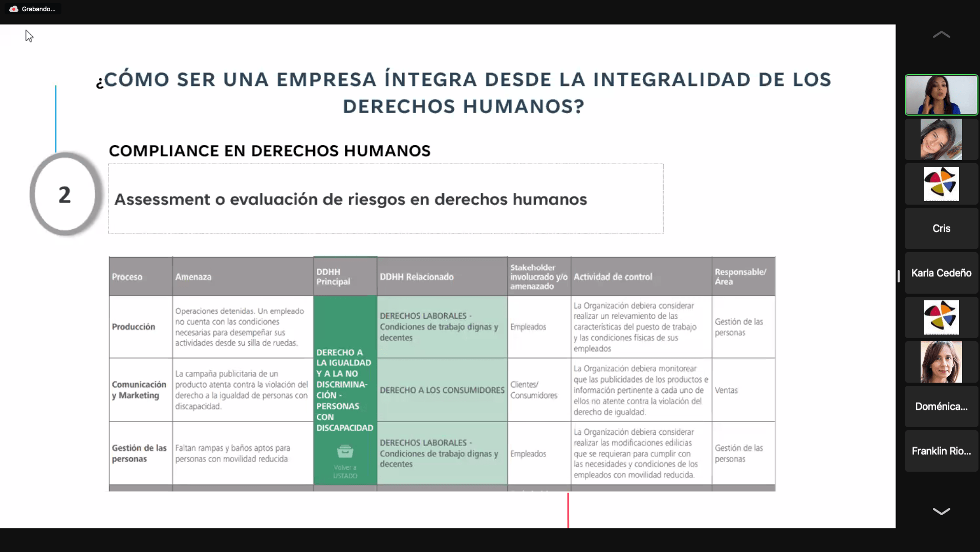Open the colorful logo tile above Cris
Viewport: 980px width, 552px height.
[x=941, y=184]
